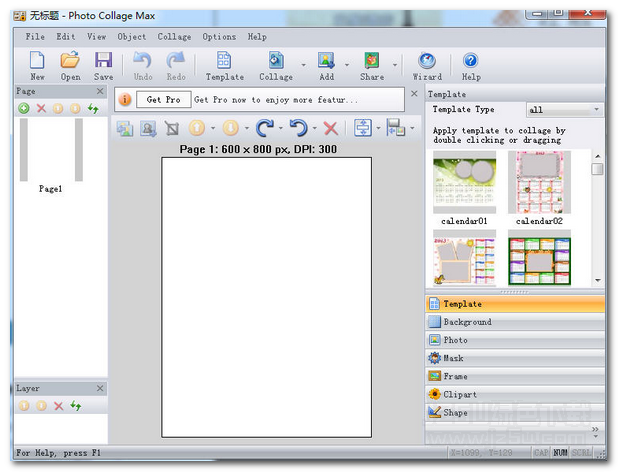Click the send backward down-arrow icon

click(x=231, y=128)
